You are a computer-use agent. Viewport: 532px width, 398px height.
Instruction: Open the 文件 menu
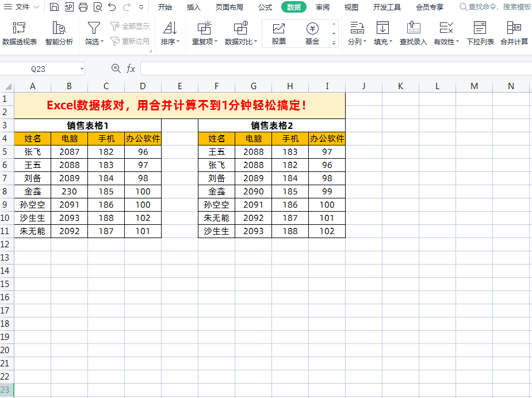[21, 7]
